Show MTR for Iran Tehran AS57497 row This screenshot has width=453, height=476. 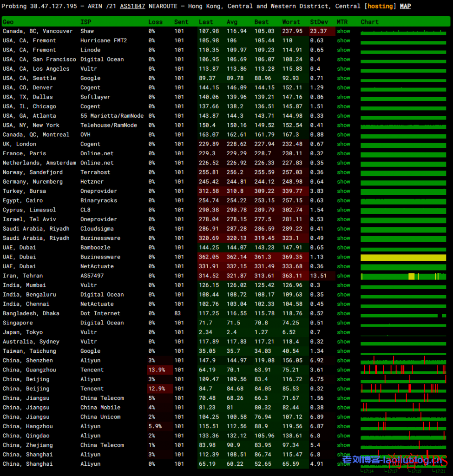pos(343,276)
